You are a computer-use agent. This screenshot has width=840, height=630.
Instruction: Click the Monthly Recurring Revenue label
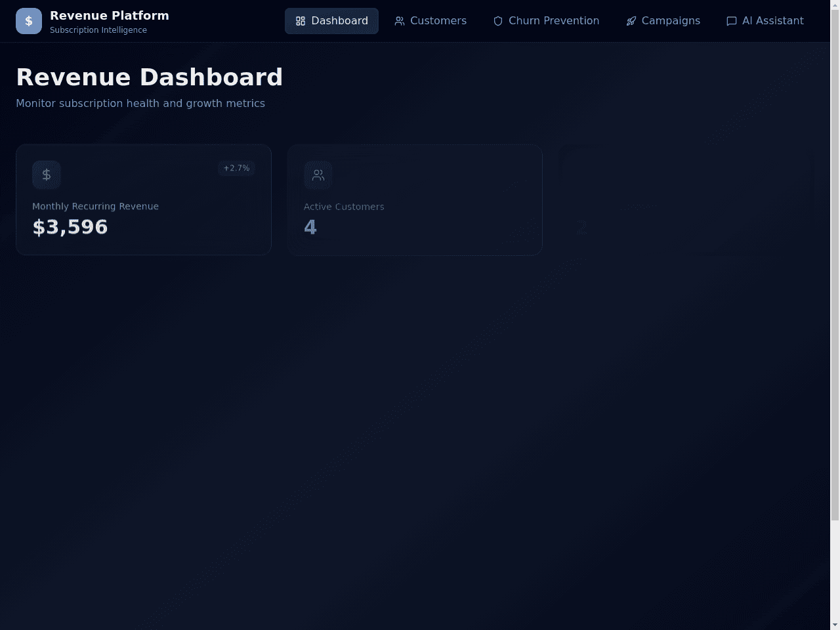(x=95, y=206)
